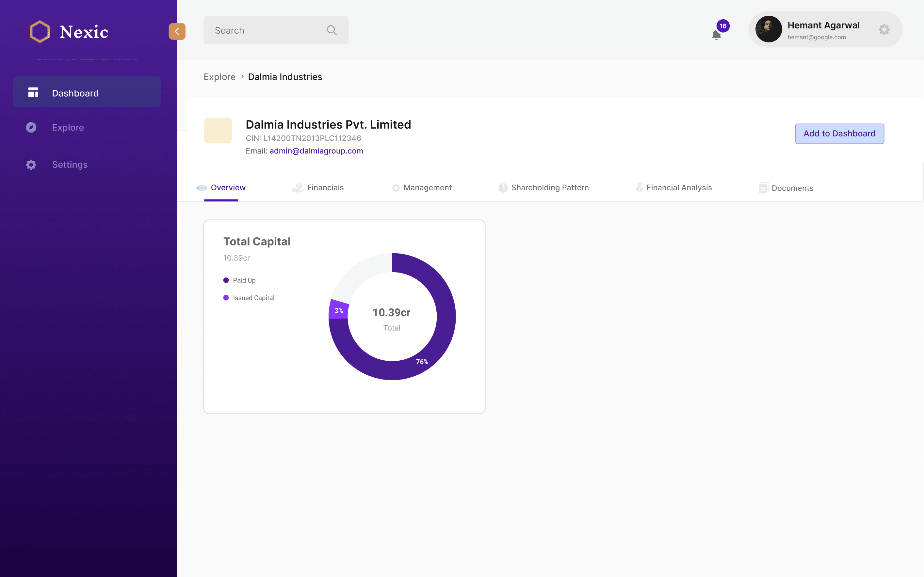Open the Documents tab
Screen dimensions: 924x577
pyautogui.click(x=792, y=188)
